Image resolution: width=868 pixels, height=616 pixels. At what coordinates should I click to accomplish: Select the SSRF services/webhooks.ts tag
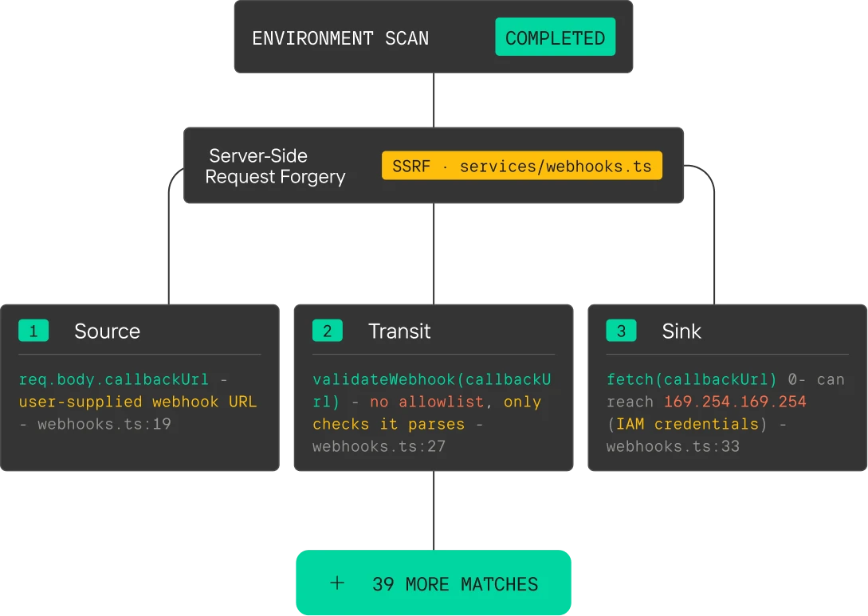tap(522, 166)
